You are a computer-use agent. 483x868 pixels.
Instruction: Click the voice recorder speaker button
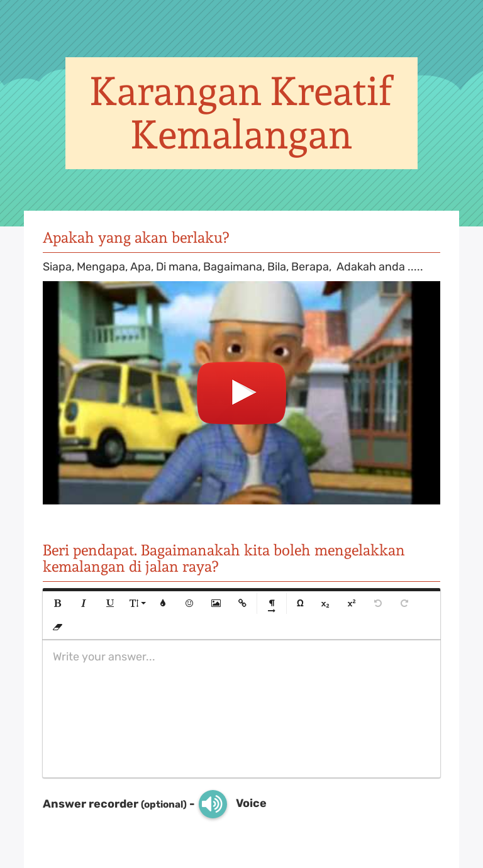click(213, 804)
